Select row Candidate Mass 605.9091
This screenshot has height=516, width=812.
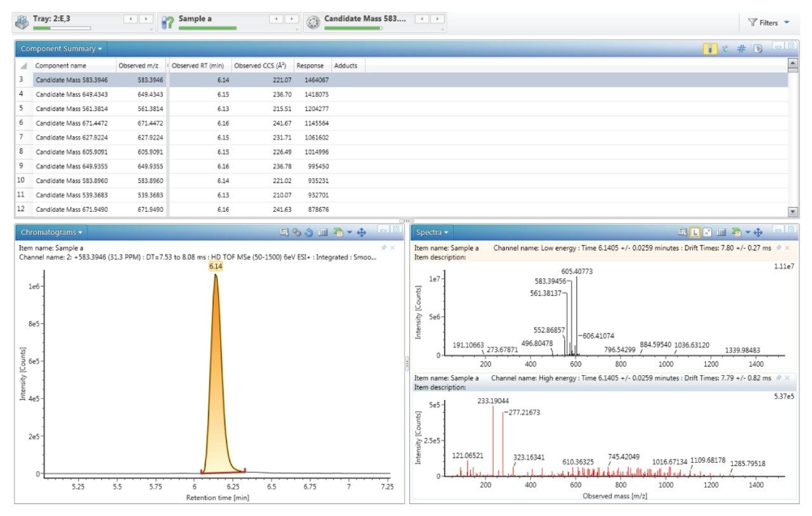[x=402, y=152]
